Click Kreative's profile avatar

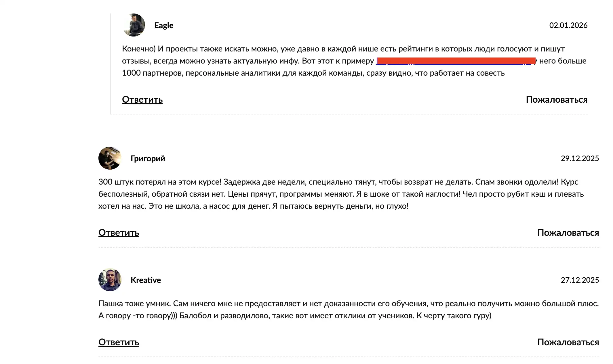pyautogui.click(x=110, y=280)
